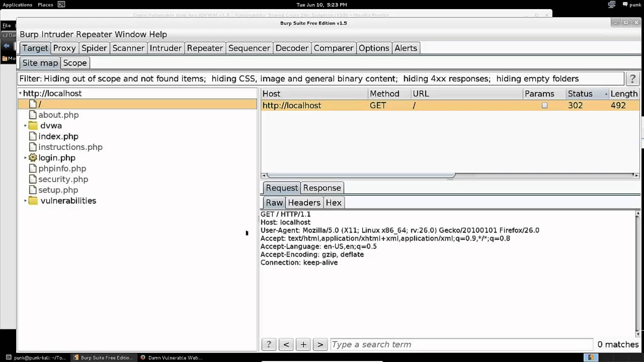Go to previous search match arrow
644x362 pixels.
tap(286, 344)
